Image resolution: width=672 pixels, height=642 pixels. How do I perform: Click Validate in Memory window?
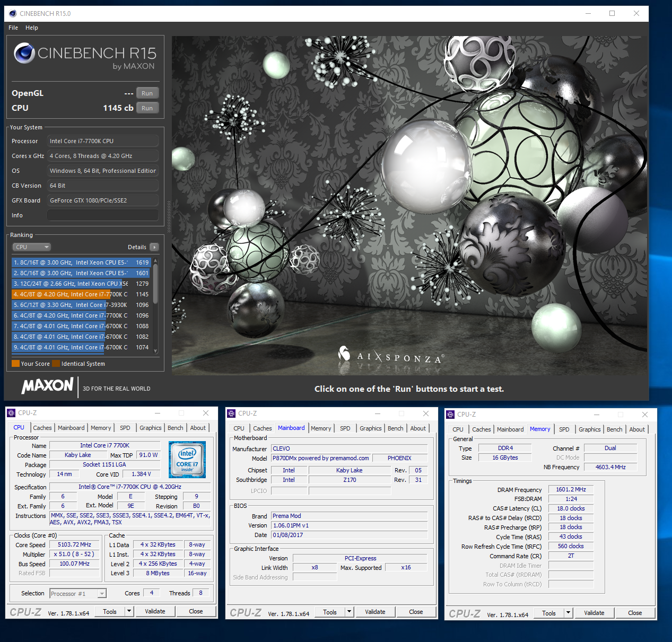pyautogui.click(x=595, y=613)
